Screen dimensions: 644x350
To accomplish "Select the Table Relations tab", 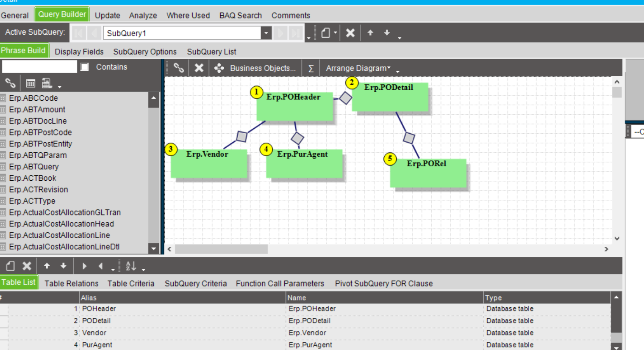I will [x=72, y=284].
